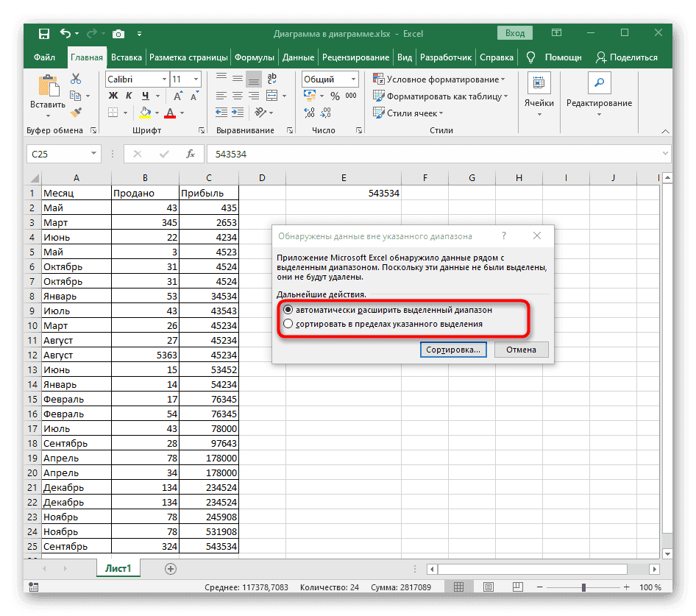
Task: Select automatically expand selected range option
Action: (288, 310)
